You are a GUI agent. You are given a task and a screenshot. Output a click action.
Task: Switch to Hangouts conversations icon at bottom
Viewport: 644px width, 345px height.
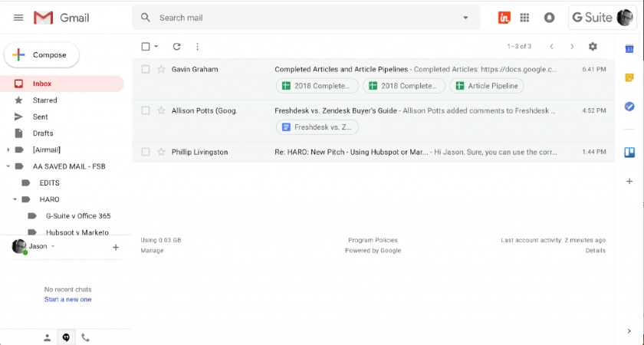66,337
